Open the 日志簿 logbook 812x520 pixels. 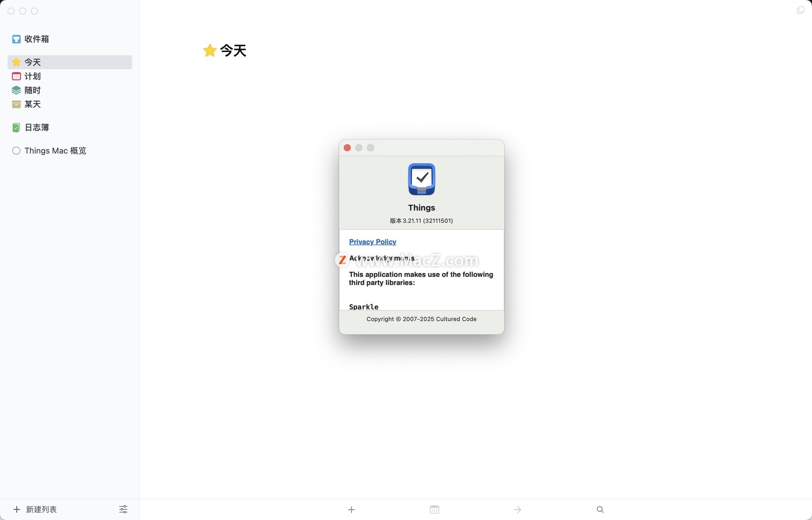(x=70, y=127)
